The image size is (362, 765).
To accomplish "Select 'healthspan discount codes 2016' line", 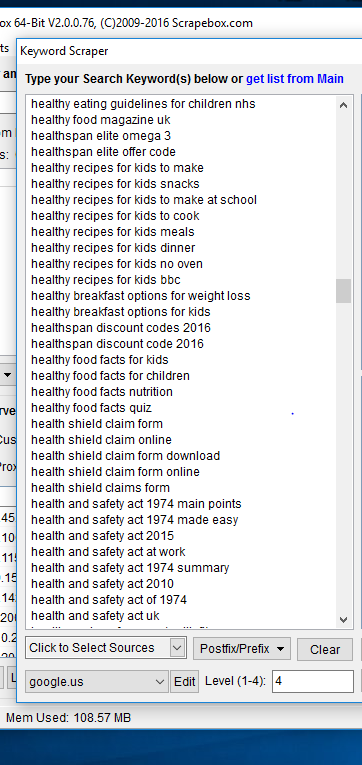I will (121, 328).
